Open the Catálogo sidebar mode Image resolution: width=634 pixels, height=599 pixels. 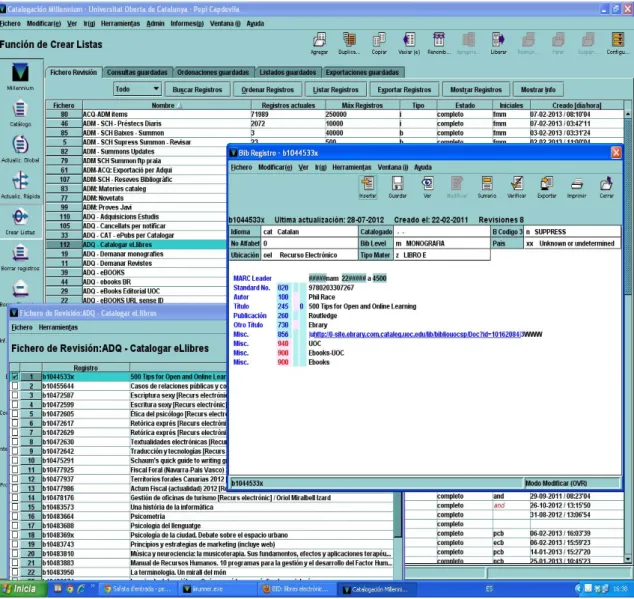(x=20, y=113)
